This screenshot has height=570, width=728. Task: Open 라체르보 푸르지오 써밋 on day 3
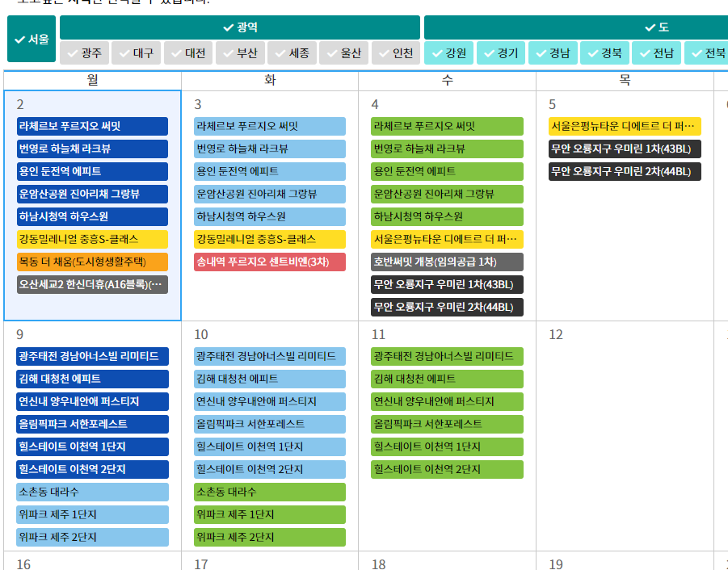(x=270, y=126)
